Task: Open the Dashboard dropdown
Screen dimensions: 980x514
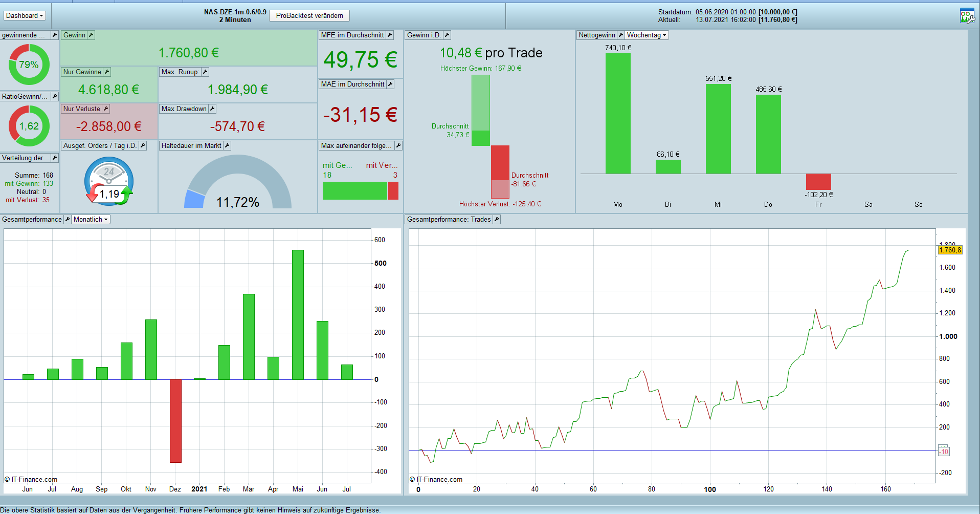Action: coord(25,15)
